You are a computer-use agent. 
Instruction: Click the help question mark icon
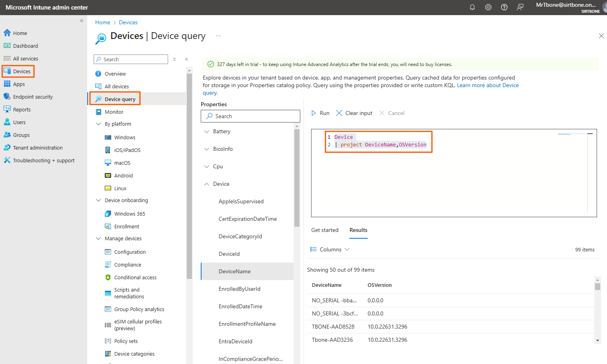[504, 7]
